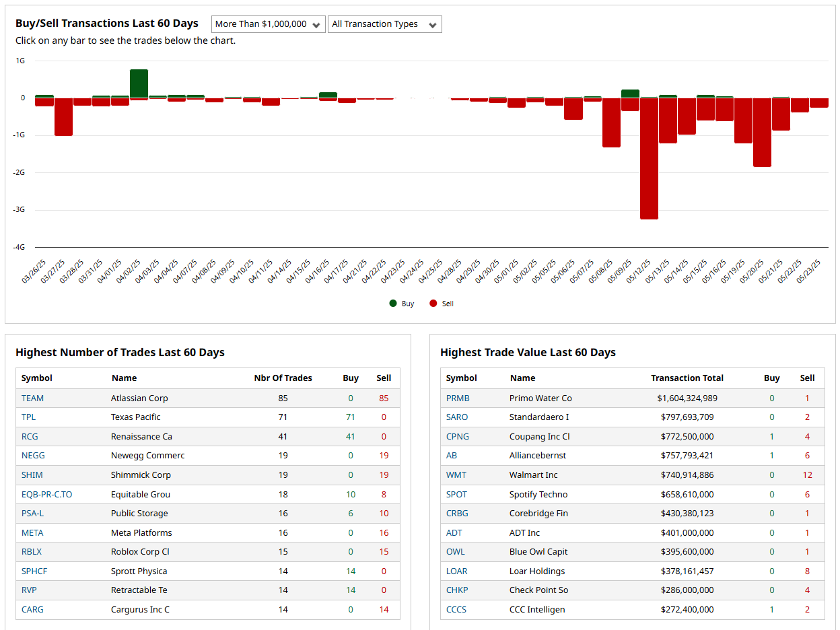
Task: Select the $658,610,000 transaction total
Action: coord(687,494)
